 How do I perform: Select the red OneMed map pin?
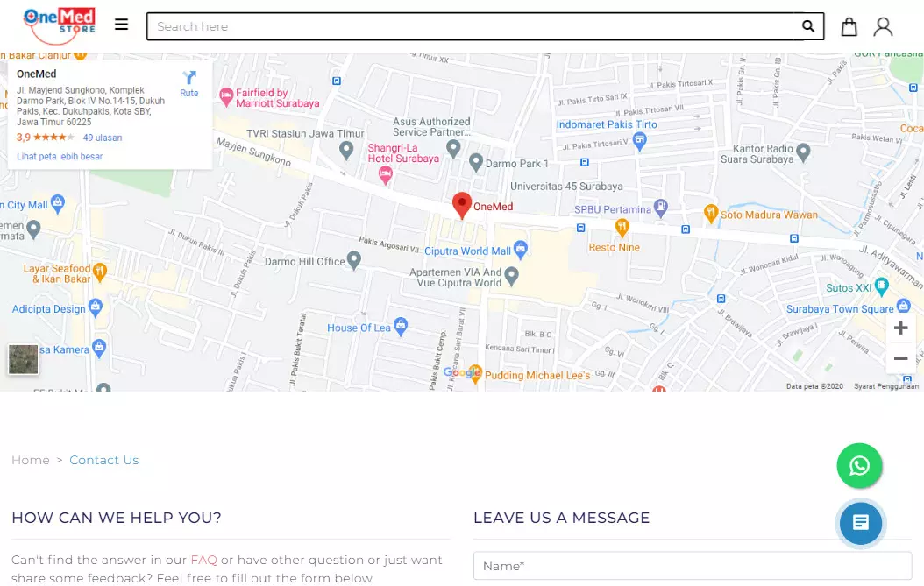click(x=462, y=206)
